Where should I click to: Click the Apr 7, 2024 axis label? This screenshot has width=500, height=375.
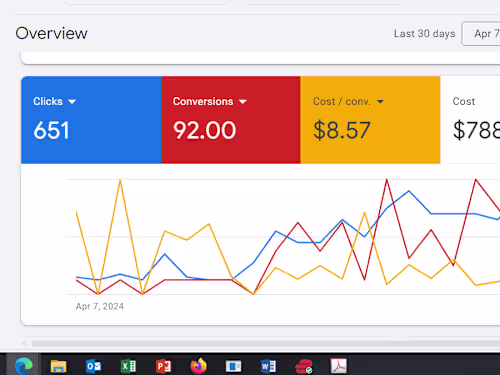(x=100, y=306)
